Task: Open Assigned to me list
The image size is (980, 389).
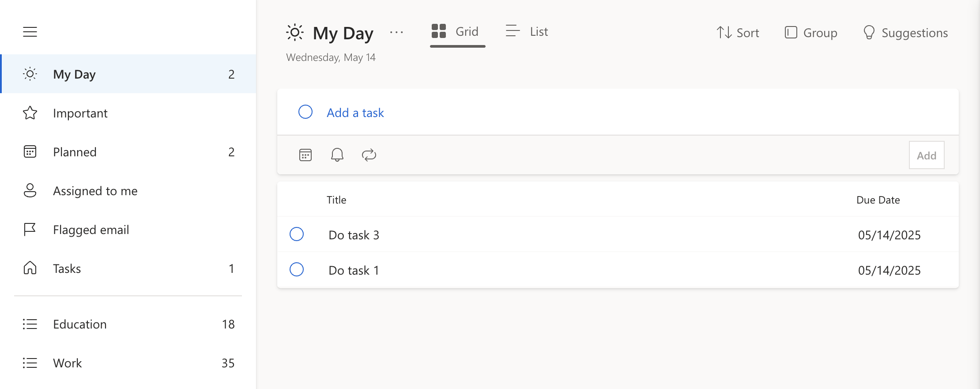Action: pos(95,191)
